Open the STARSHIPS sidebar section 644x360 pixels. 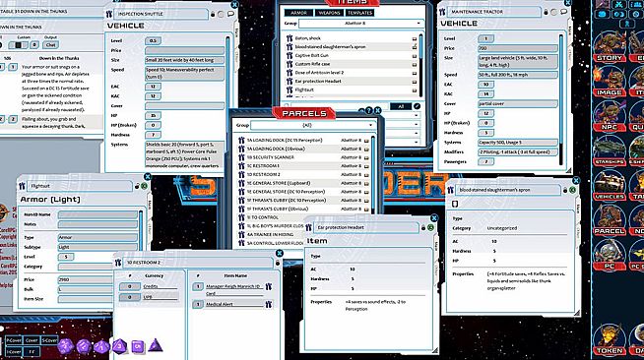click(610, 150)
